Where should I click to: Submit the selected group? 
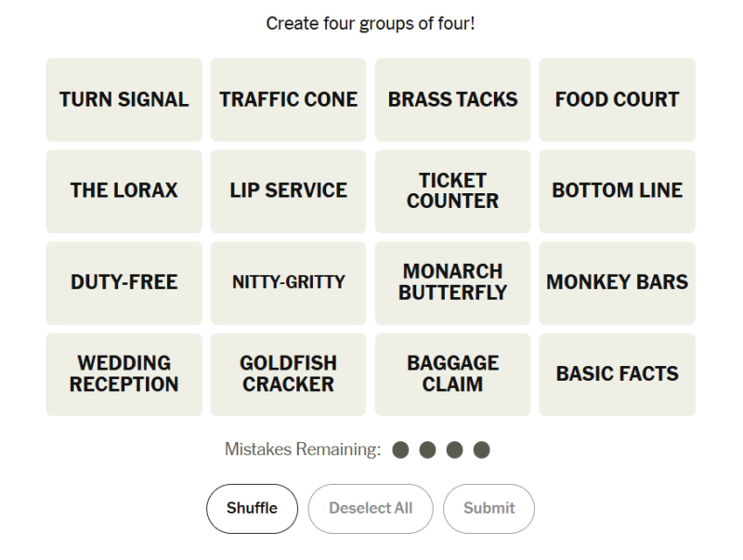(489, 508)
